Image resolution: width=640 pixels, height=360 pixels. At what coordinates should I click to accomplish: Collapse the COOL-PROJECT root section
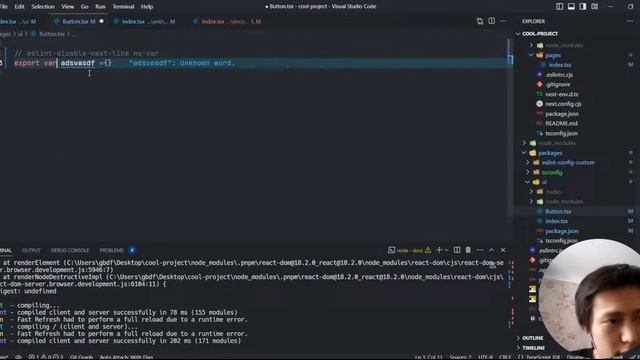(518, 33)
